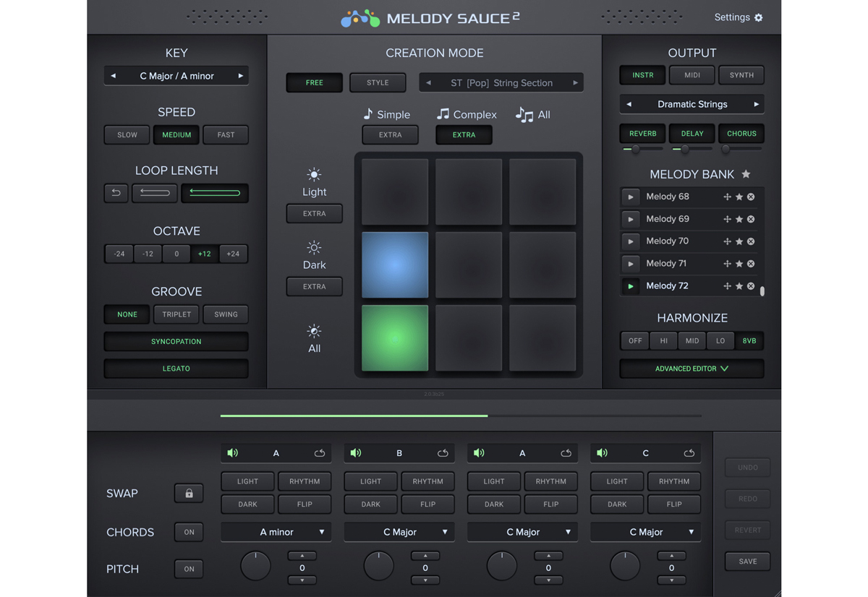This screenshot has width=868, height=597.
Task: Click next instrument arrow after Dramatic Strings
Action: point(756,105)
